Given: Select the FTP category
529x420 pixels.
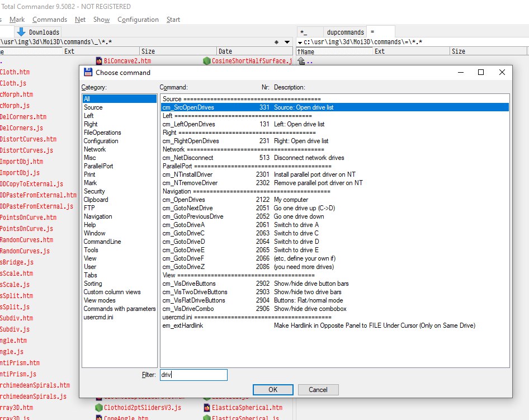Looking at the screenshot, I should tap(120, 208).
